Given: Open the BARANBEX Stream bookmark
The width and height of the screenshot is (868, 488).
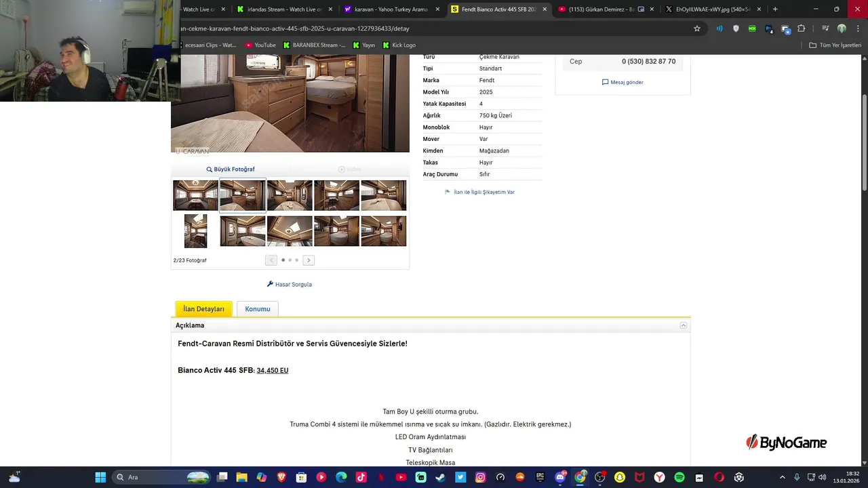Looking at the screenshot, I should (314, 45).
